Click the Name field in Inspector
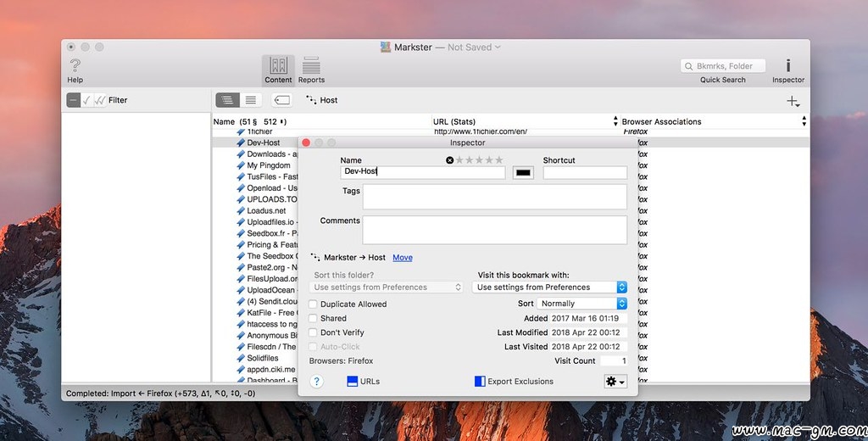Viewport: 868px width, 441px height. coord(423,172)
